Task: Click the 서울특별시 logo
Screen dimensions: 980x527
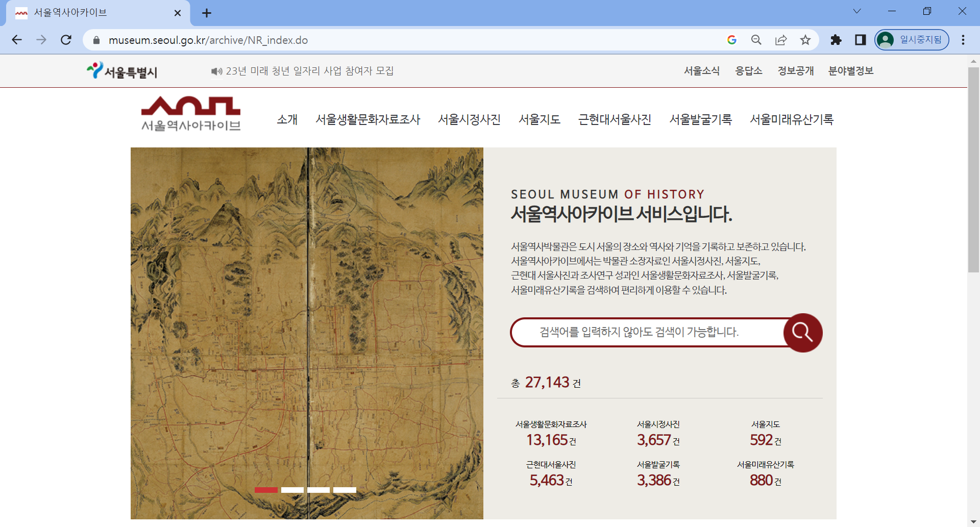Action: (122, 71)
